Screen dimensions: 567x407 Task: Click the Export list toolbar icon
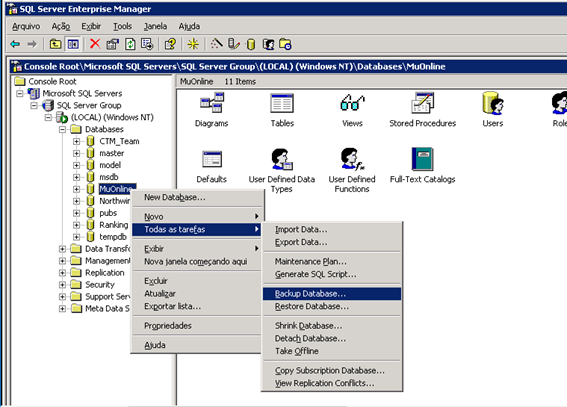(147, 44)
